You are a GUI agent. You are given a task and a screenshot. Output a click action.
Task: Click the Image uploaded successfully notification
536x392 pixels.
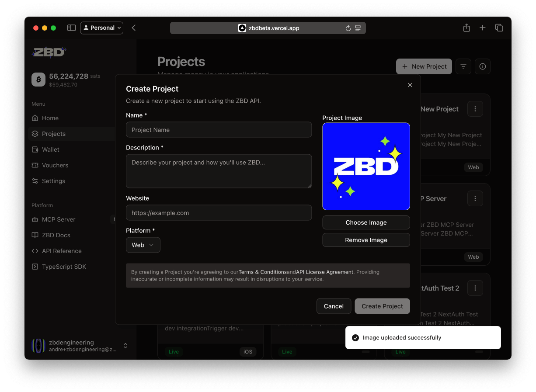coord(423,338)
